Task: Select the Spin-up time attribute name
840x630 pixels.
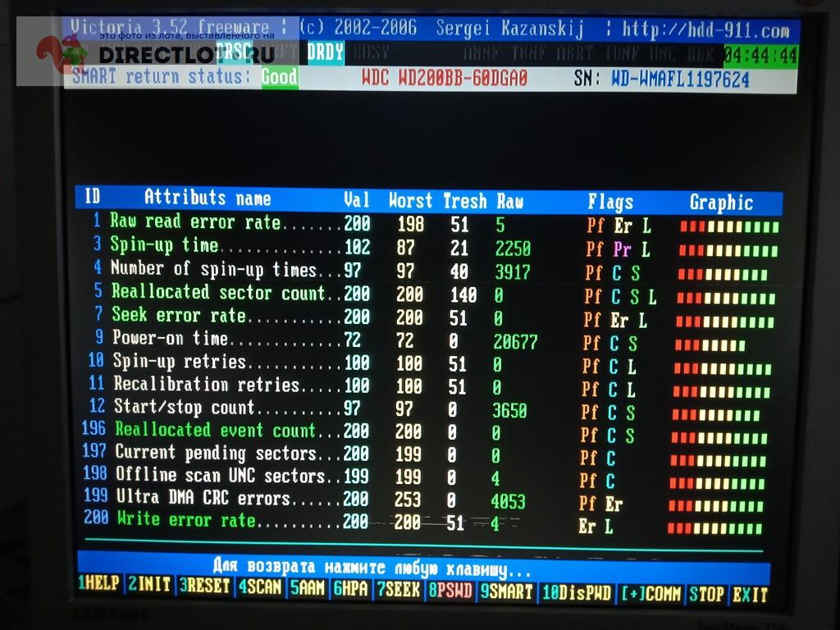Action: point(164,244)
